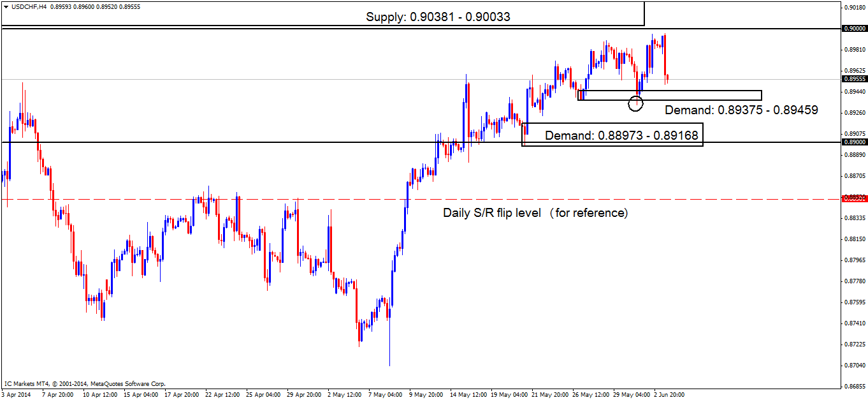Image resolution: width=868 pixels, height=400 pixels.
Task: Click the highlighted 0.90000 price tag
Action: 855,28
